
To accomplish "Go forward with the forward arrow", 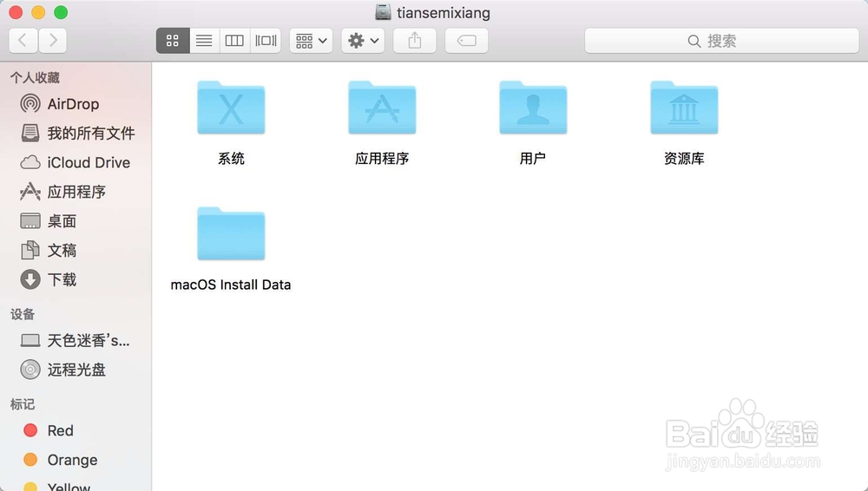I will 53,41.
